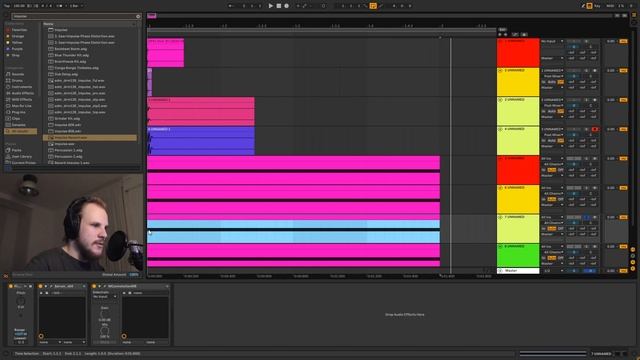Select Instruments category in browser
The width and height of the screenshot is (640, 360).
click(21, 87)
